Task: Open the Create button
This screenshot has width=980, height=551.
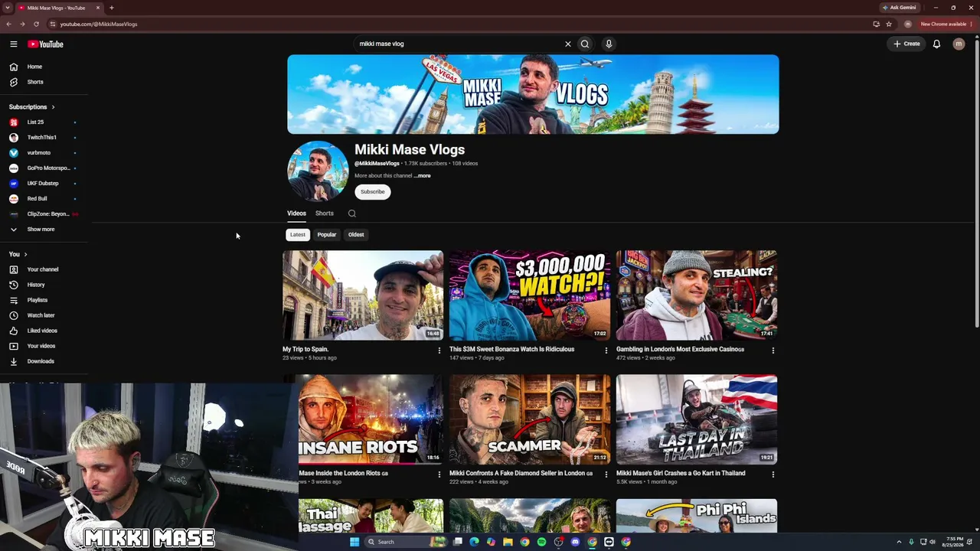Action: pyautogui.click(x=906, y=44)
